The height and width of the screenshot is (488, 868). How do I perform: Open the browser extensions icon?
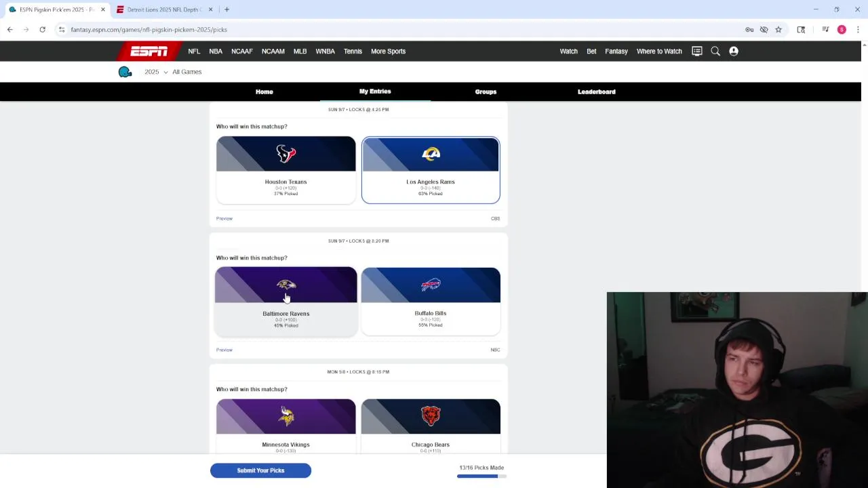(801, 30)
